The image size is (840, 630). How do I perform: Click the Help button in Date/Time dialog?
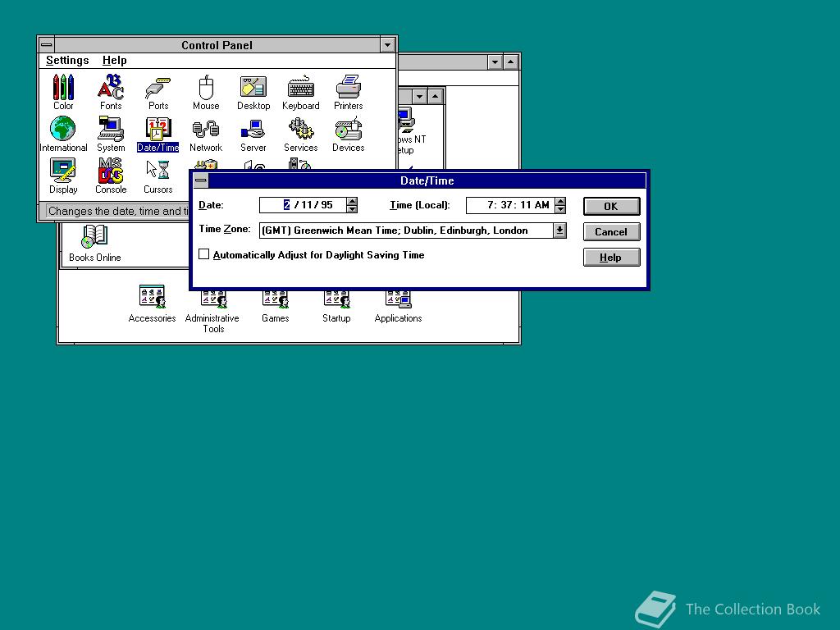tap(611, 257)
